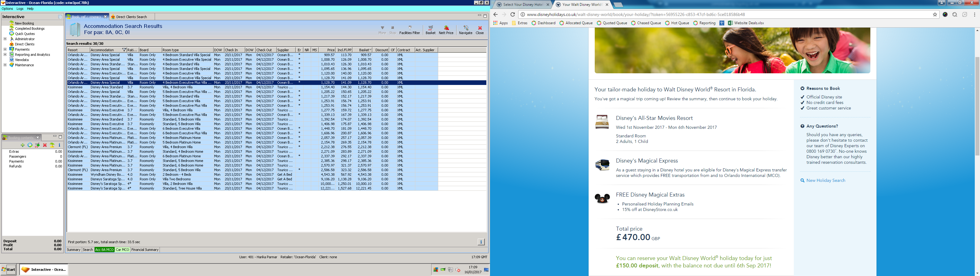Open Completed Bookings in the tree

tap(30, 29)
